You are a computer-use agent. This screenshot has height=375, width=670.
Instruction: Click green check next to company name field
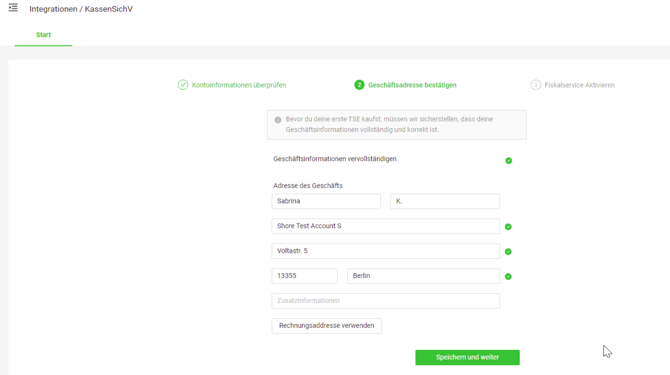click(508, 227)
